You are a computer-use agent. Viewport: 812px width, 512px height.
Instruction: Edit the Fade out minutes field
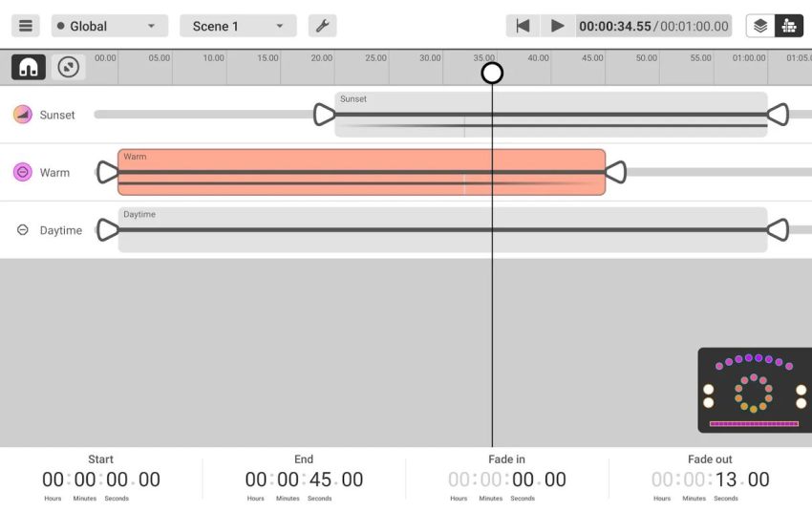694,480
